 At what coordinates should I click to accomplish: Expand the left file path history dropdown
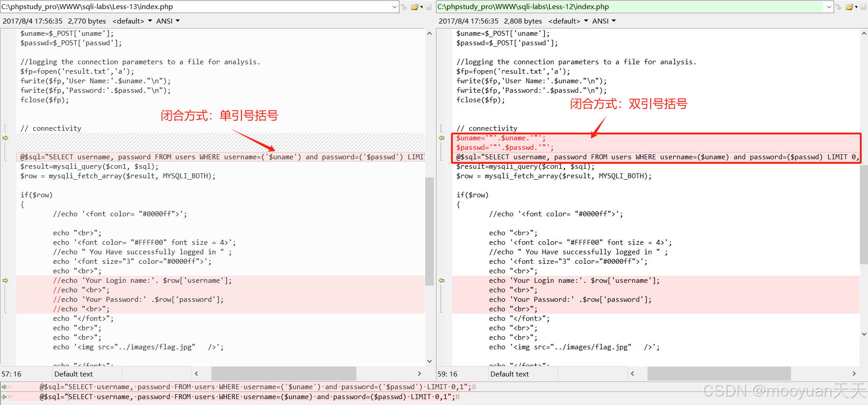tap(394, 7)
